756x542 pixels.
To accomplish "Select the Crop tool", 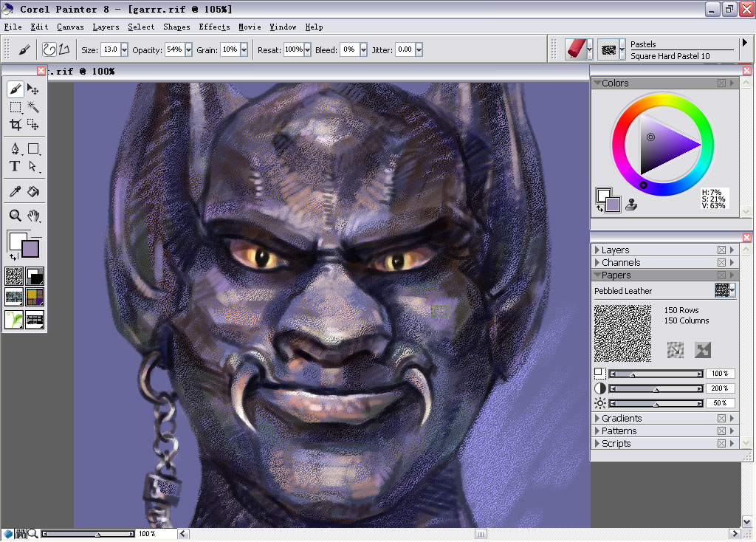I will 15,125.
